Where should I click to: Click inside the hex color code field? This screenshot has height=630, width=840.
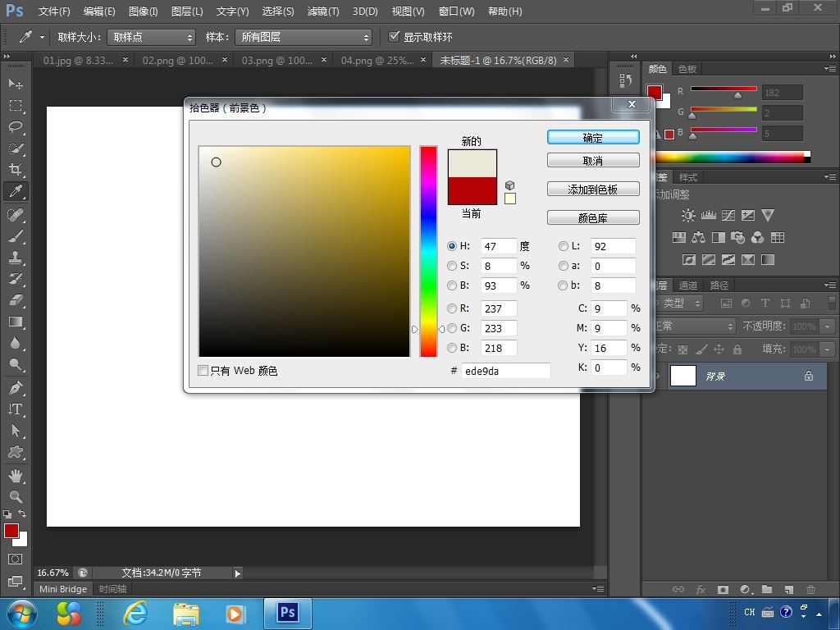(x=505, y=371)
